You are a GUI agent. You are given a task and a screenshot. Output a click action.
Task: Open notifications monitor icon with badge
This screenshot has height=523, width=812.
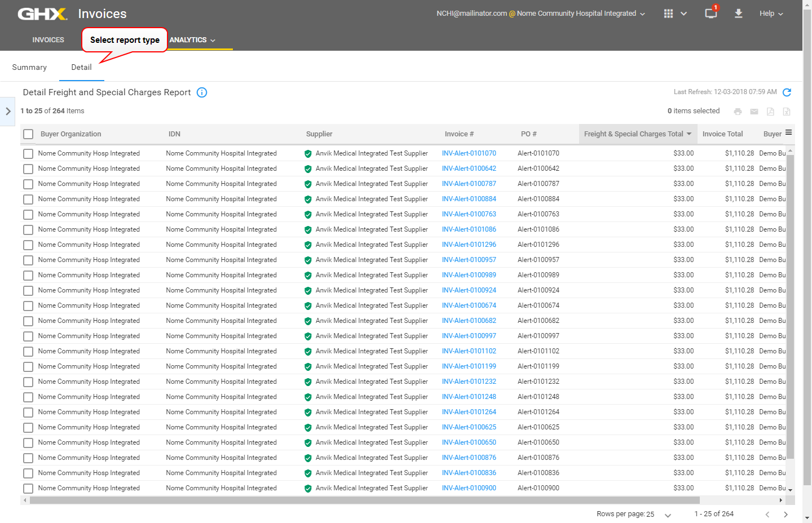710,14
